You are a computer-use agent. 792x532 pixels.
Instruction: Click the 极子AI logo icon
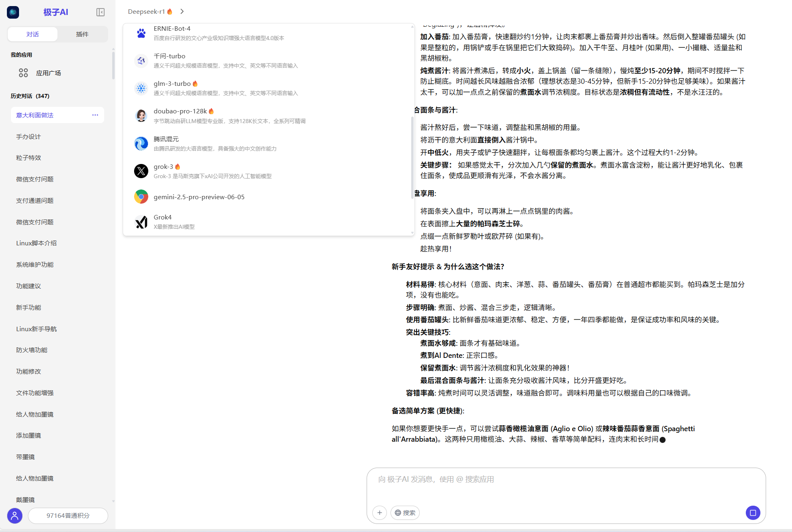point(13,12)
